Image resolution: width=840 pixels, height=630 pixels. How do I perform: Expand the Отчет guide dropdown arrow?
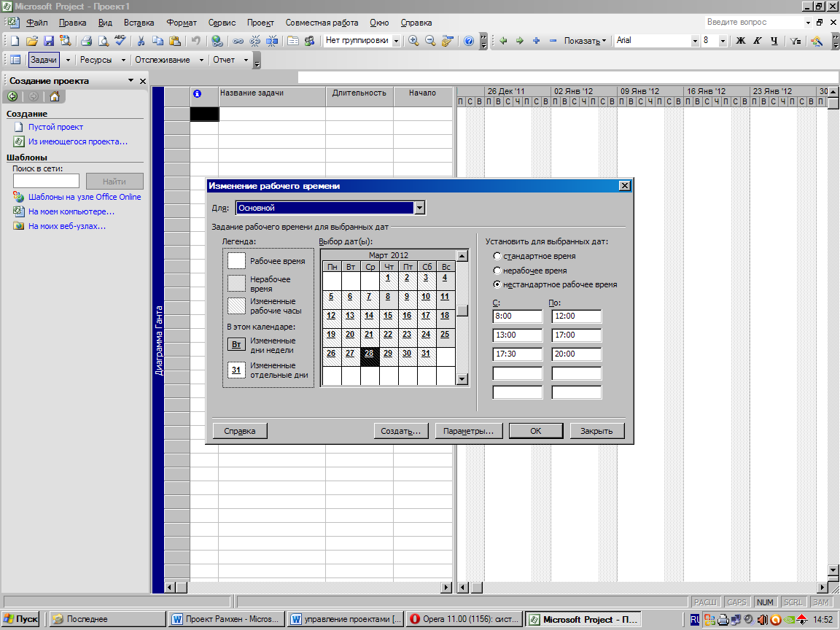click(246, 60)
